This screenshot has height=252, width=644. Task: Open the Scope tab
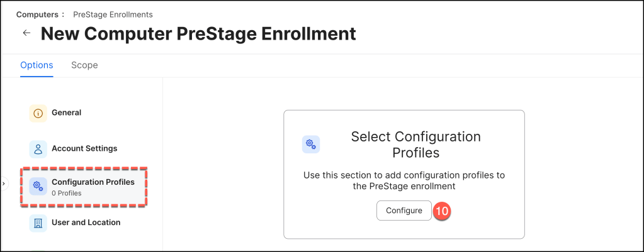pos(84,65)
